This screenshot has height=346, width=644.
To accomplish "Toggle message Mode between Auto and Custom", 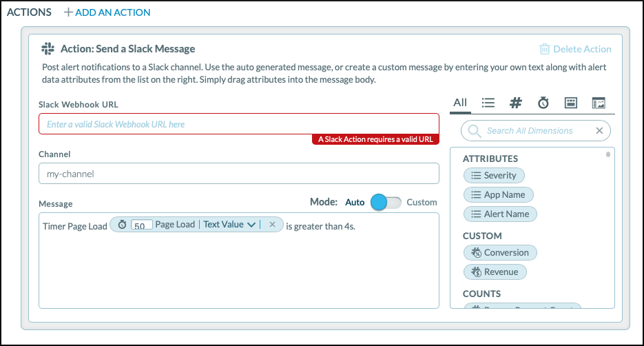I will [386, 202].
